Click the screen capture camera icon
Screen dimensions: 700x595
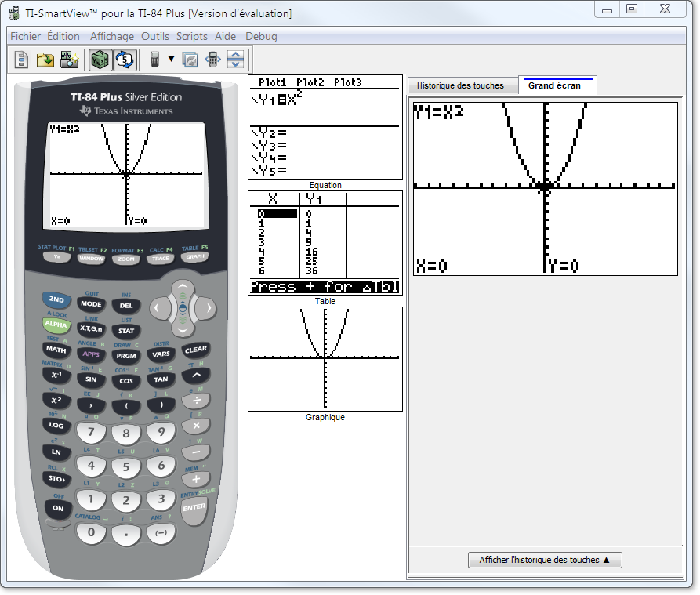[x=69, y=60]
